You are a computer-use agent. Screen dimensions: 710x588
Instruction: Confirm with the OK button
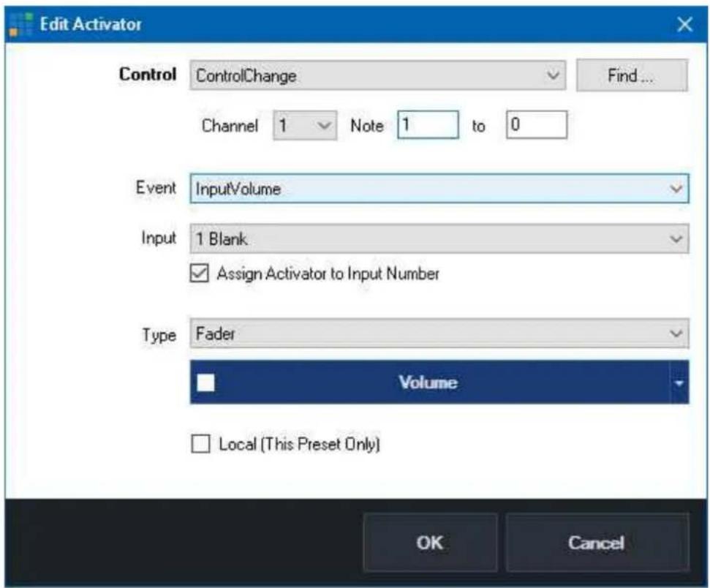pyautogui.click(x=430, y=543)
